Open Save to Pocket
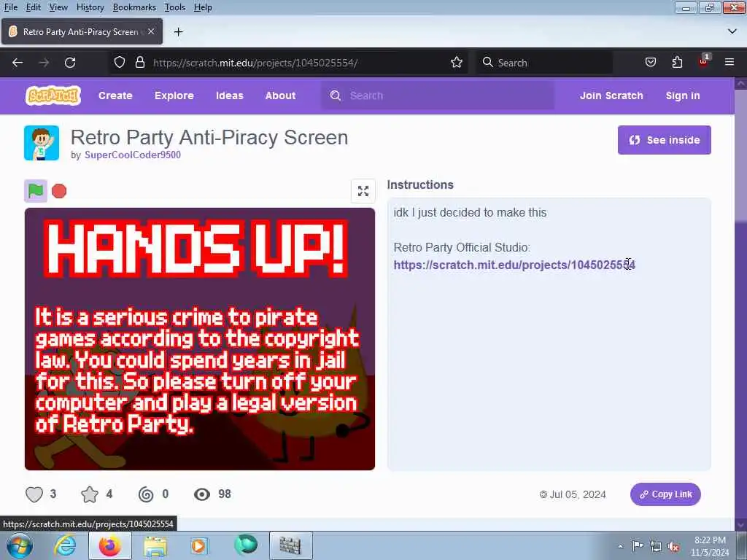Image resolution: width=747 pixels, height=560 pixels. tap(650, 63)
